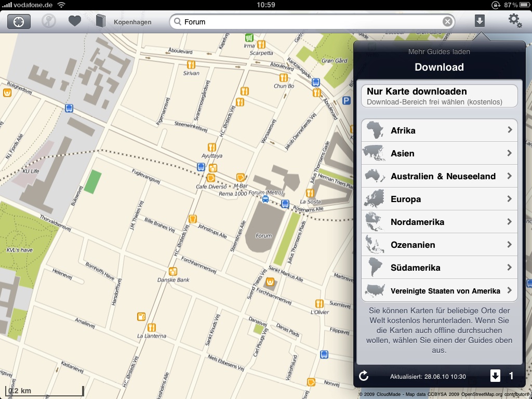This screenshot has height=399, width=532.
Task: Refresh the guide list
Action: pos(364,376)
